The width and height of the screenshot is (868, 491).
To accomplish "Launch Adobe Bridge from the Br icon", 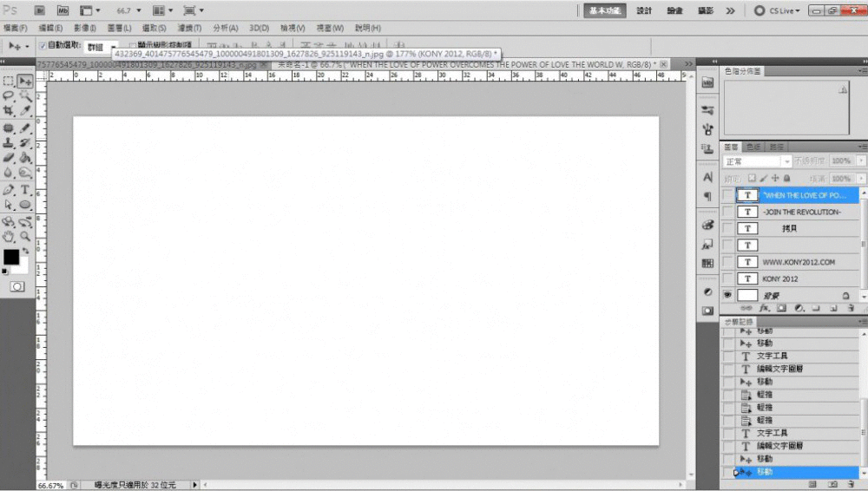I will tap(40, 10).
